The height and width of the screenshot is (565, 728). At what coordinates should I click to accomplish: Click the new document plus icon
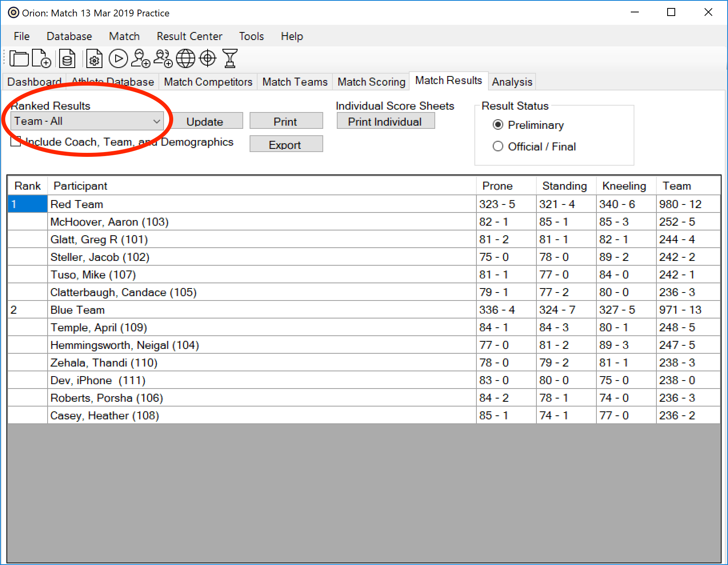tap(41, 59)
